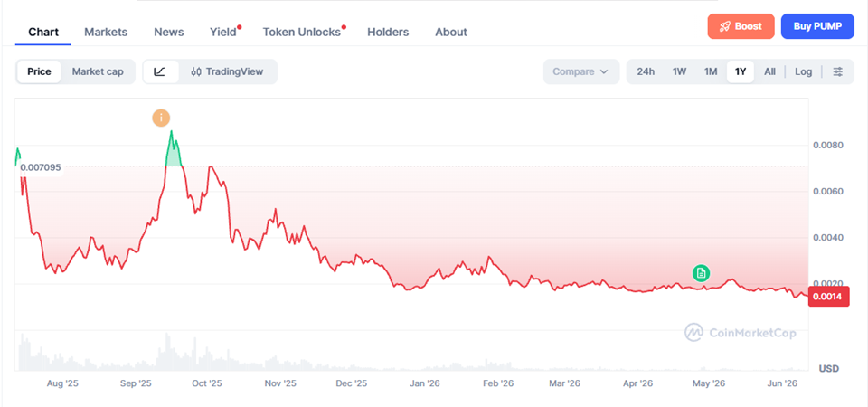Set the time range to 1M
Viewport: 868px width, 407px height.
(x=711, y=71)
